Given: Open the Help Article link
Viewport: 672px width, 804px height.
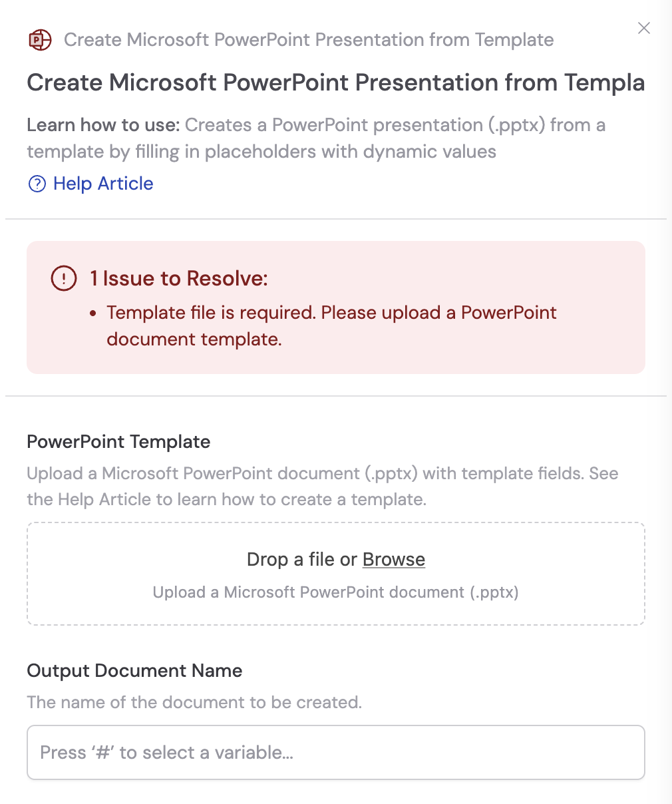Looking at the screenshot, I should click(x=102, y=183).
